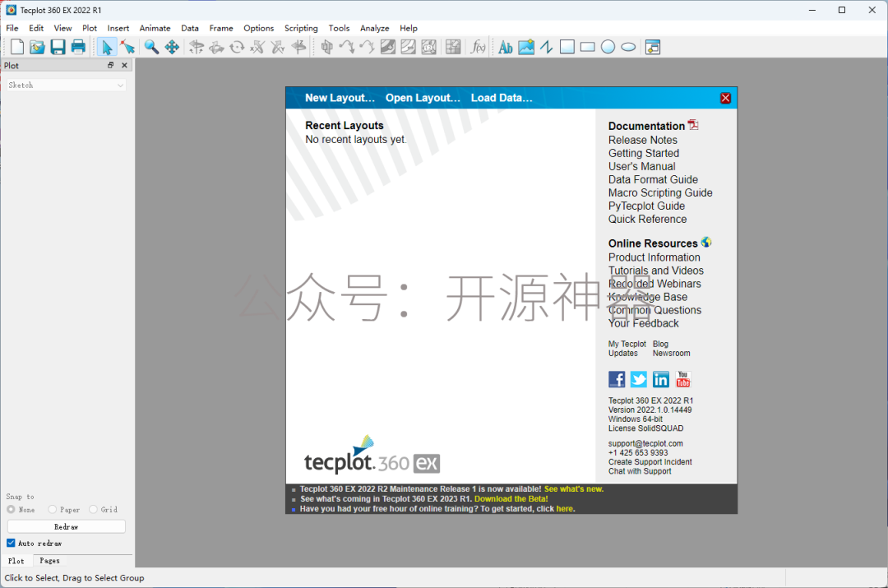
Task: Choose the Y-axis rotate tool
Action: 278,47
